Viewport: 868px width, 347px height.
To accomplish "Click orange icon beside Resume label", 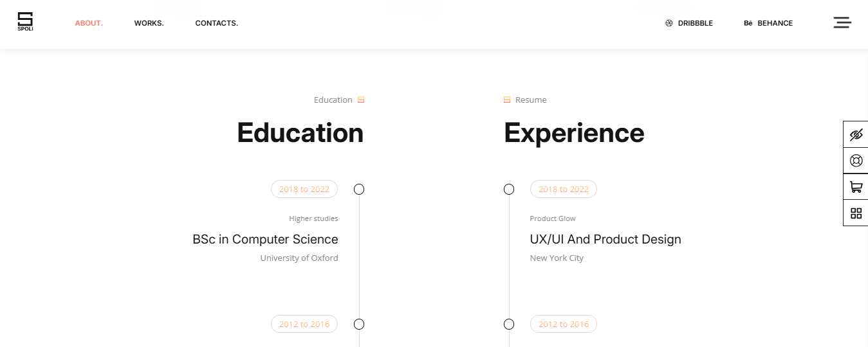I will (507, 100).
